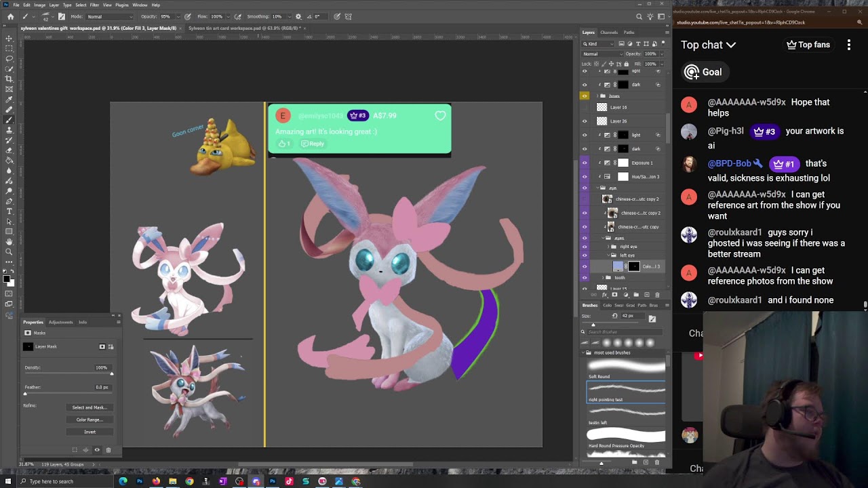Select the Brush tool in the toolbar
This screenshot has width=868, height=488.
(9, 119)
